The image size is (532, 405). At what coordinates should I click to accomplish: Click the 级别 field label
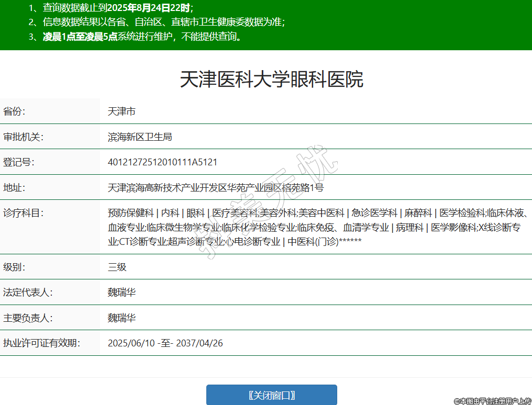pyautogui.click(x=15, y=267)
